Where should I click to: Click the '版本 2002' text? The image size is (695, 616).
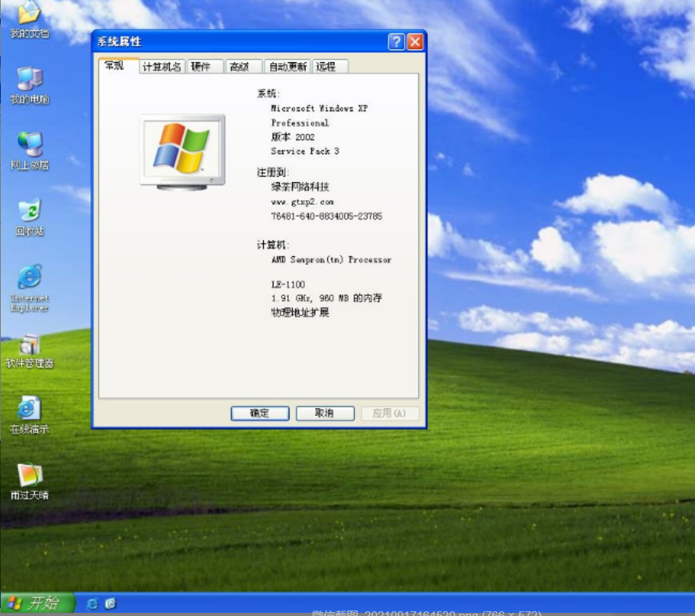(x=293, y=137)
